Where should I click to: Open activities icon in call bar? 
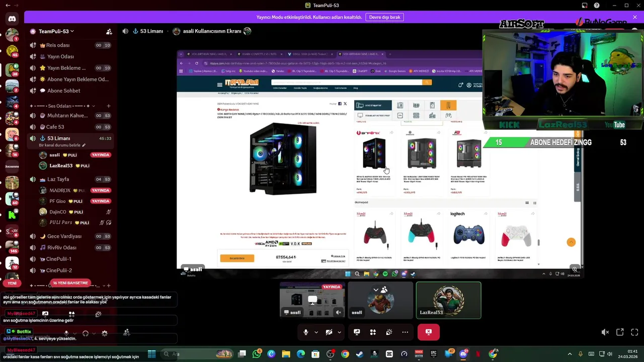(x=373, y=332)
